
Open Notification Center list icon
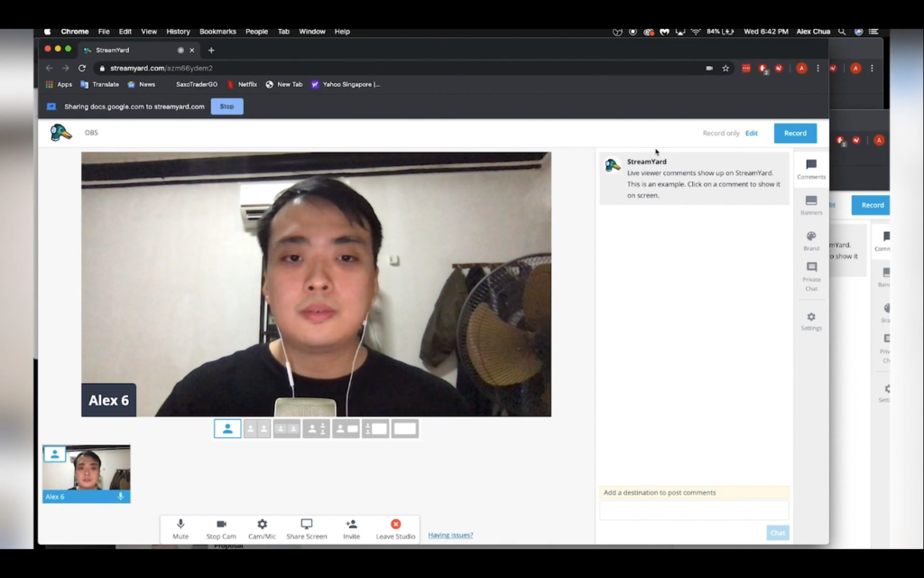click(873, 32)
